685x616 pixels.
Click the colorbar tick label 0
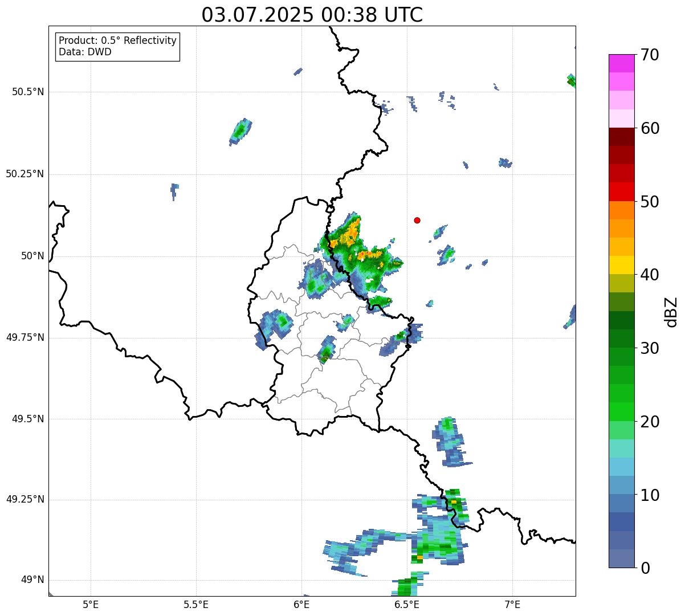[645, 568]
